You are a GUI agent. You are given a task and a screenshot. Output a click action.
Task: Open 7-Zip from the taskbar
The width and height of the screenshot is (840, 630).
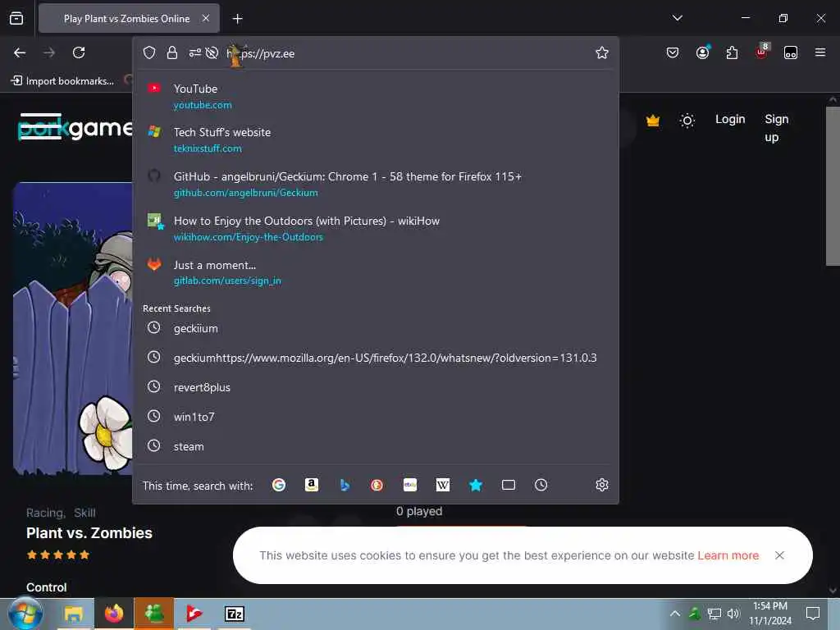coord(235,614)
